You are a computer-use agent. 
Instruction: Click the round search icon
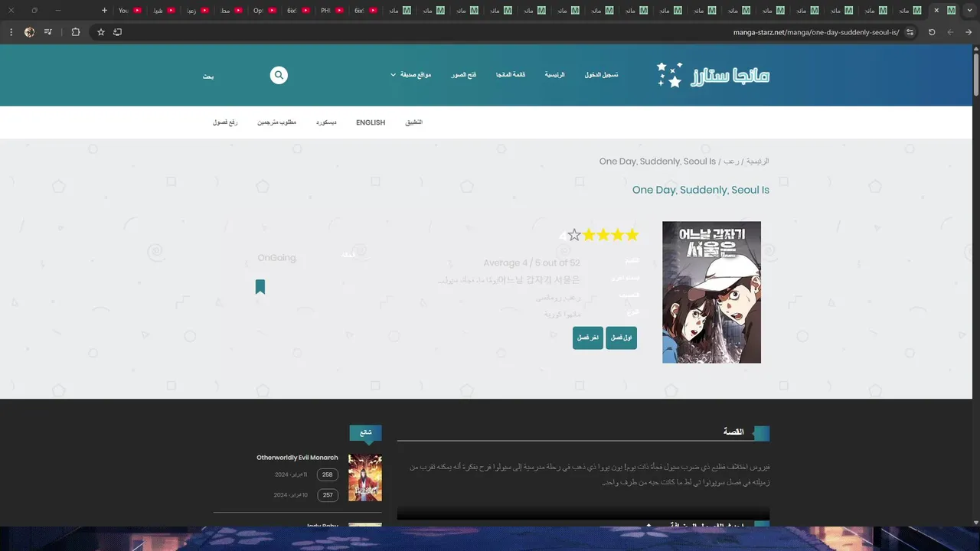click(x=279, y=75)
